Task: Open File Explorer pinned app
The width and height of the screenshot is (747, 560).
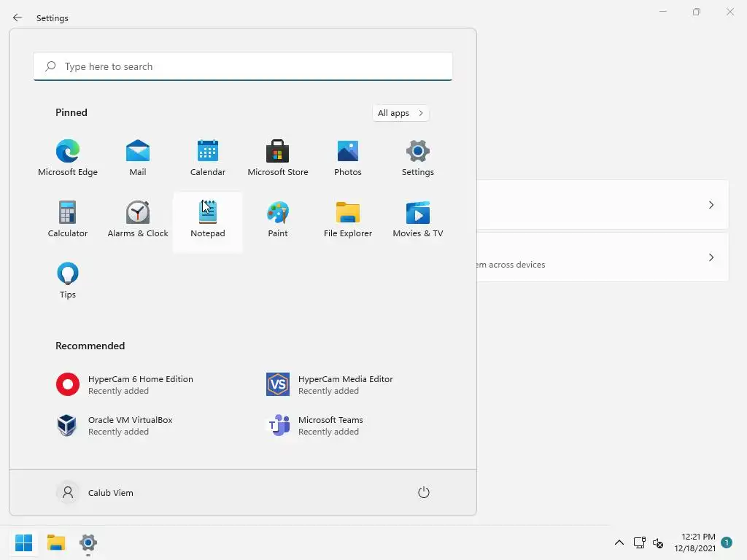Action: click(x=348, y=219)
